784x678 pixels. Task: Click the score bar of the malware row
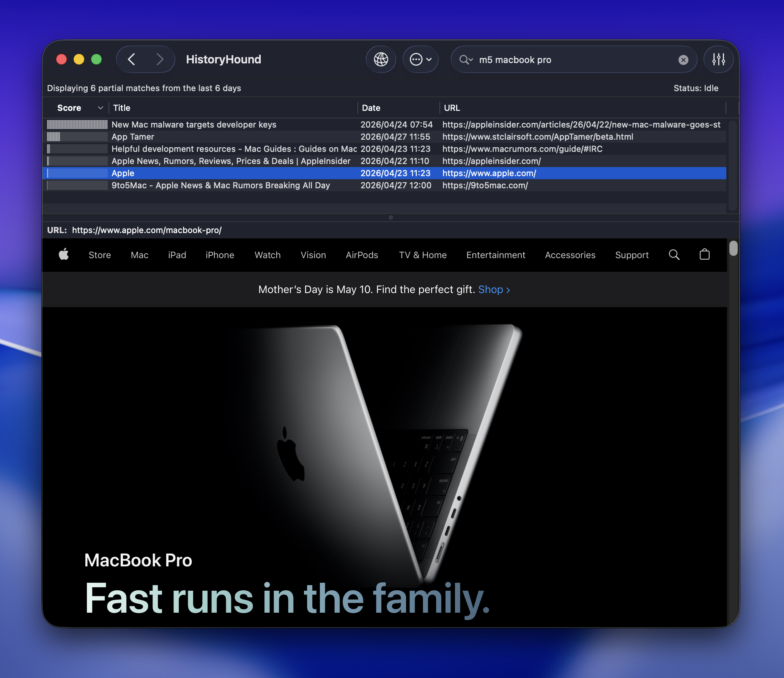click(77, 125)
